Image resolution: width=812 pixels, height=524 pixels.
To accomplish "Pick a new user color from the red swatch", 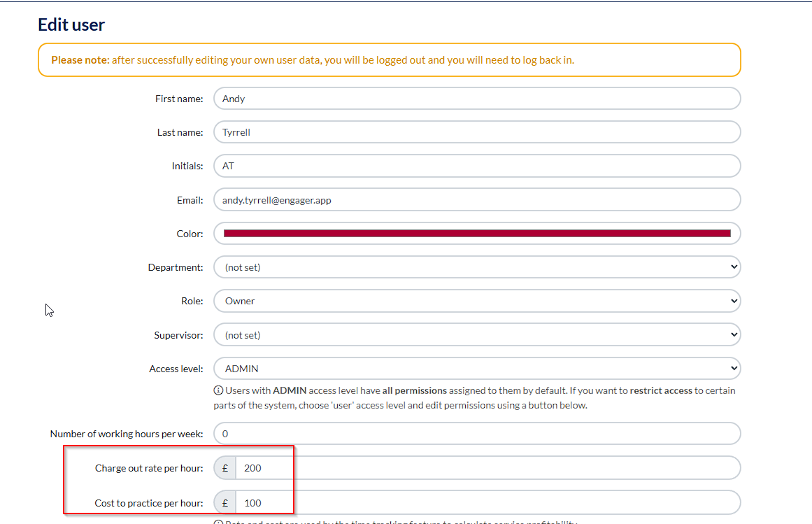I will tap(476, 234).
